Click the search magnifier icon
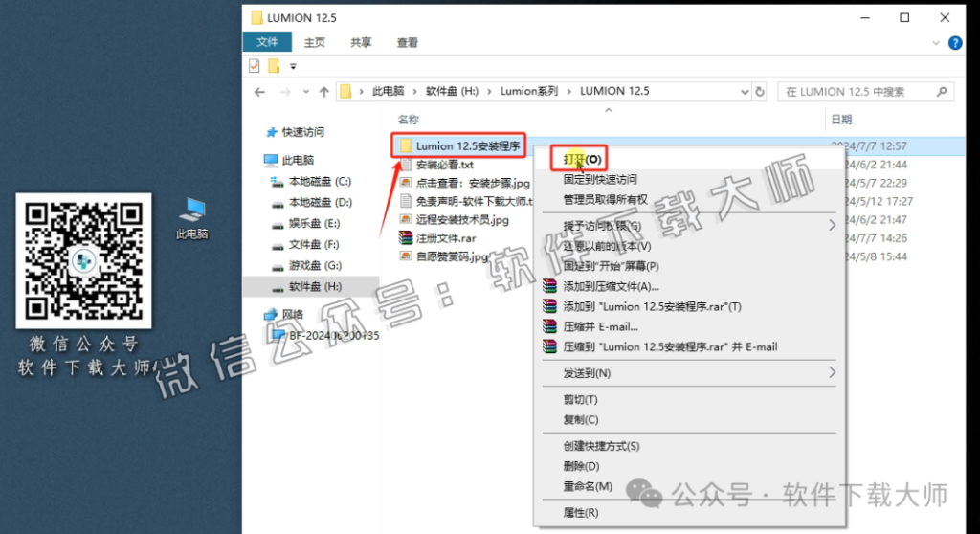 click(x=942, y=92)
